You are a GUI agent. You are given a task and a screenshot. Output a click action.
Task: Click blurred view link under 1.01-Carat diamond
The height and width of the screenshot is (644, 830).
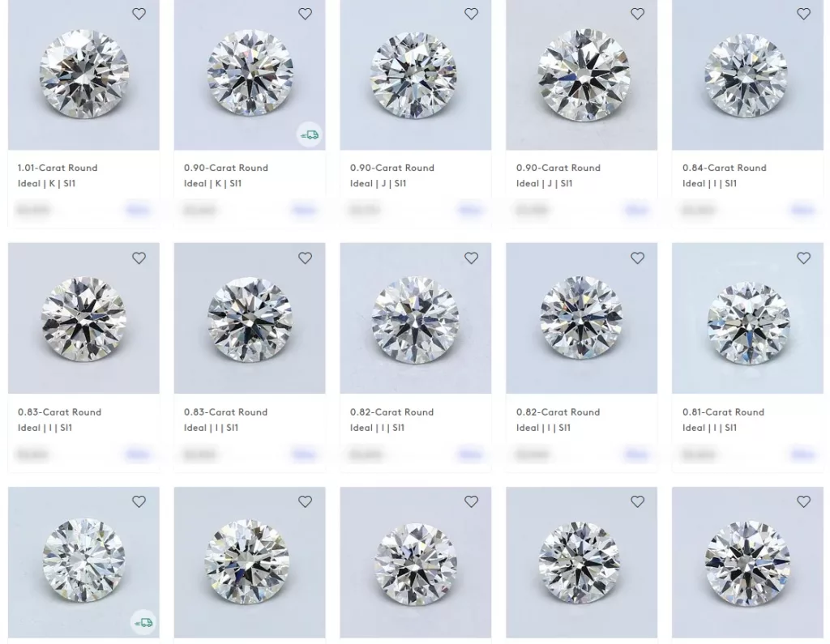click(138, 210)
